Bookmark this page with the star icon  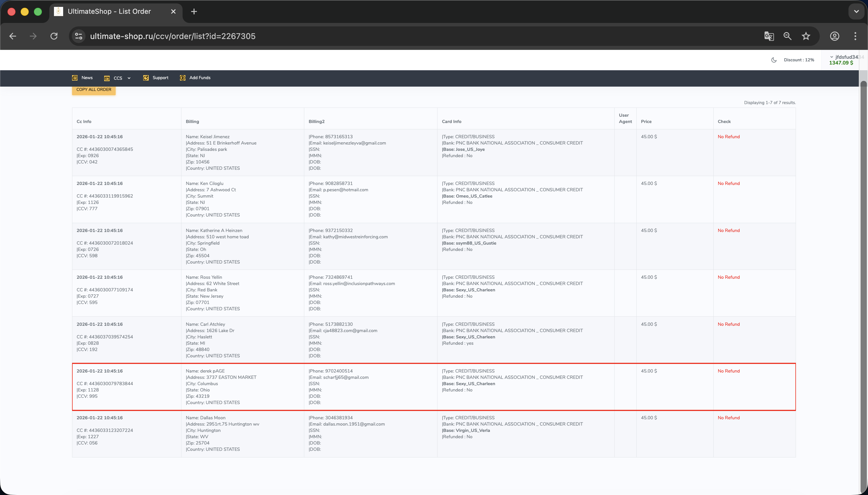(806, 36)
